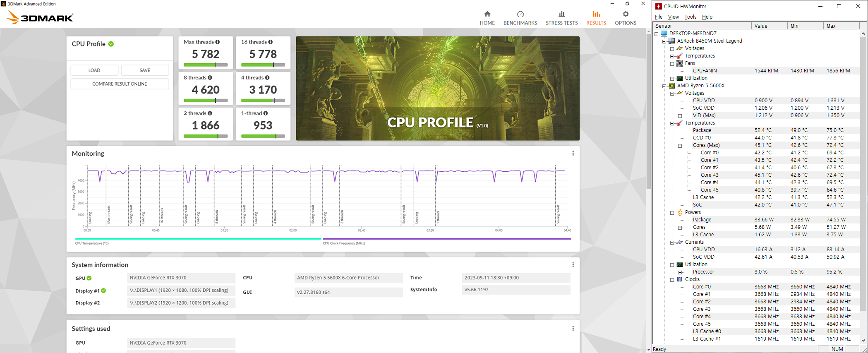Open the Benchmarks gauge icon
868x353 pixels.
[520, 14]
